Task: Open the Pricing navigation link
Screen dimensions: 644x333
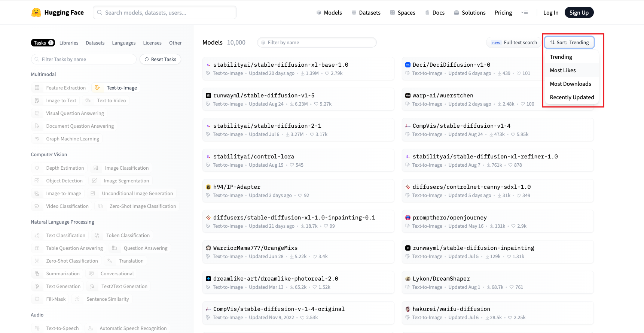Action: pyautogui.click(x=503, y=12)
